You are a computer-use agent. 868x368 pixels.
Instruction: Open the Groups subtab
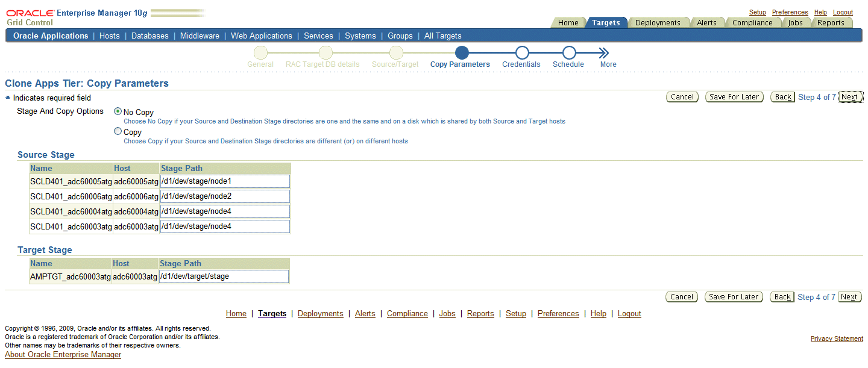pyautogui.click(x=400, y=36)
